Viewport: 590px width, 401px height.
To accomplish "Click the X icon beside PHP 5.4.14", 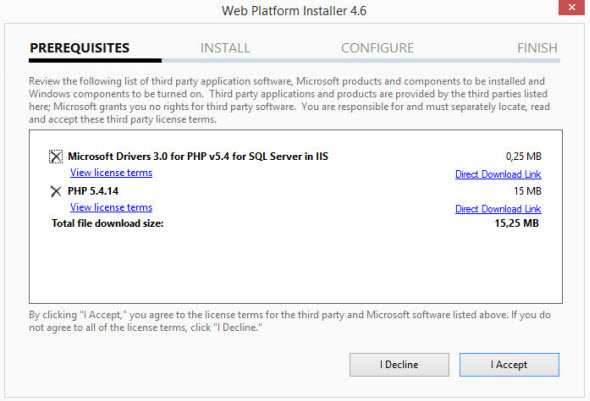I will [56, 191].
